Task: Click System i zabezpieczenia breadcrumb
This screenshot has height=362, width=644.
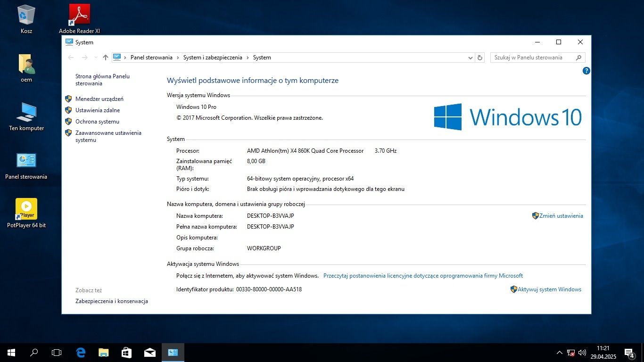Action: click(213, 58)
